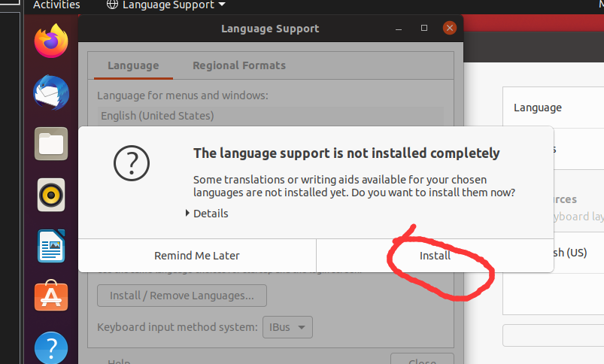This screenshot has width=604, height=364.
Task: Click Install / Remove Languages button
Action: (x=181, y=296)
